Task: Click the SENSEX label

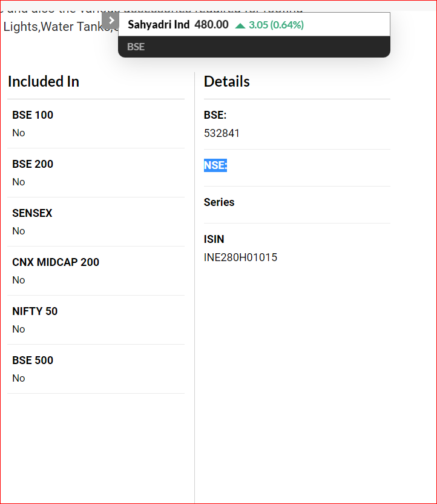Action: (x=32, y=213)
